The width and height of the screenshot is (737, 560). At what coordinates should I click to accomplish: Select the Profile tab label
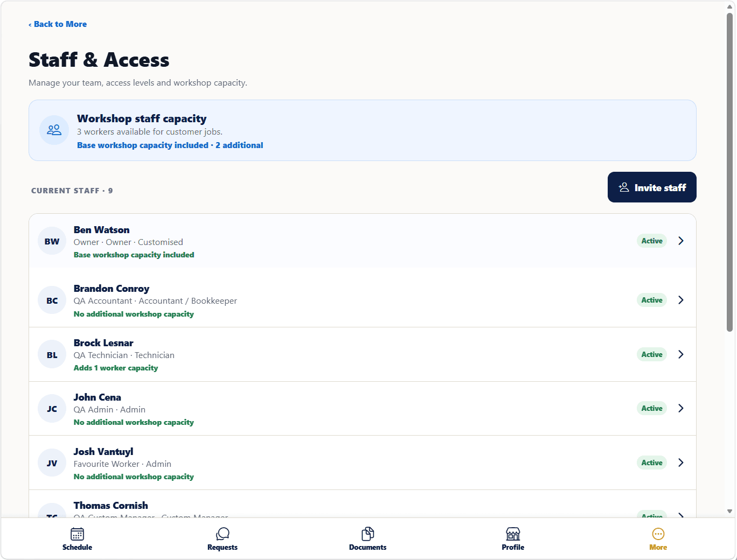513,547
